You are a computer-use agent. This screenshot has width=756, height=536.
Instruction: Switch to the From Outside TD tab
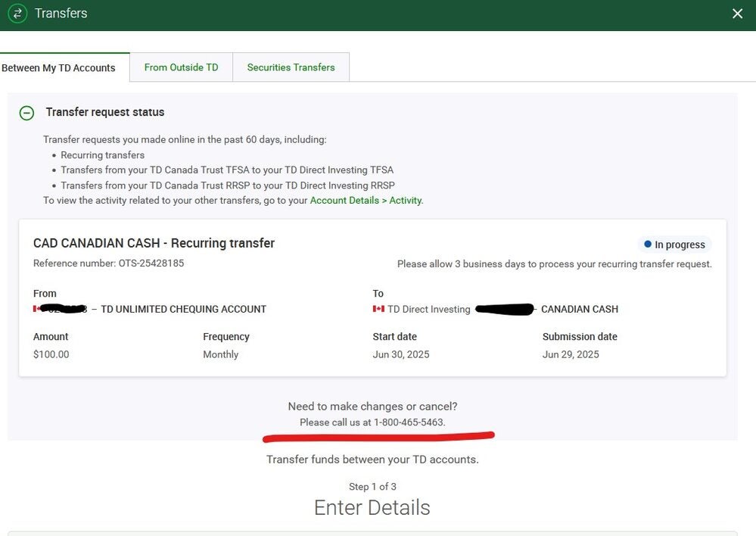181,67
